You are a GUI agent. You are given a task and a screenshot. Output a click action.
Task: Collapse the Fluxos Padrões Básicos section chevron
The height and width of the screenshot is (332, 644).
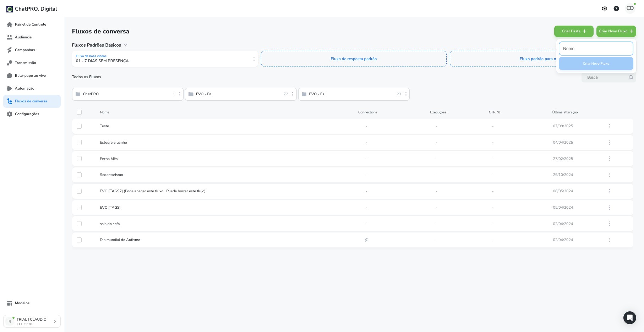[125, 45]
